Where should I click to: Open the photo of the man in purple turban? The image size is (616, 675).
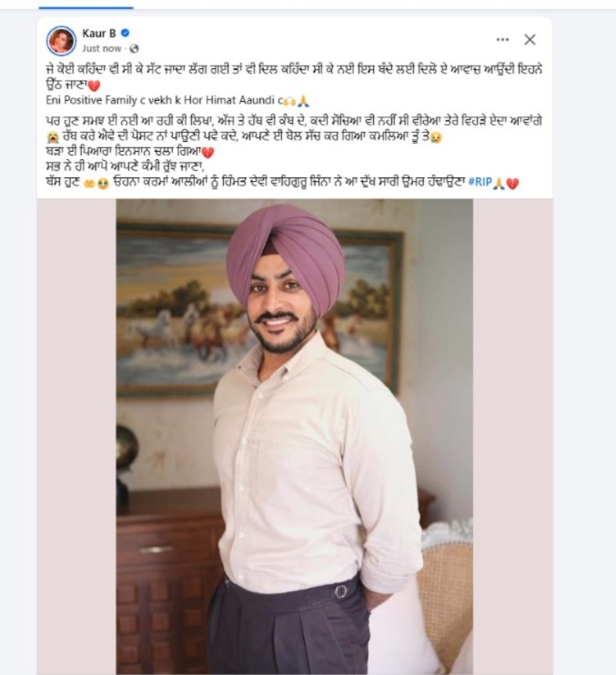click(295, 437)
